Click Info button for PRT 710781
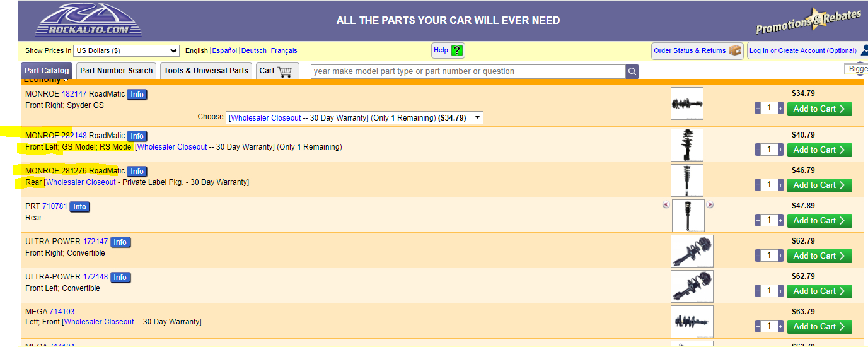Image resolution: width=868 pixels, height=347 pixels. point(79,207)
